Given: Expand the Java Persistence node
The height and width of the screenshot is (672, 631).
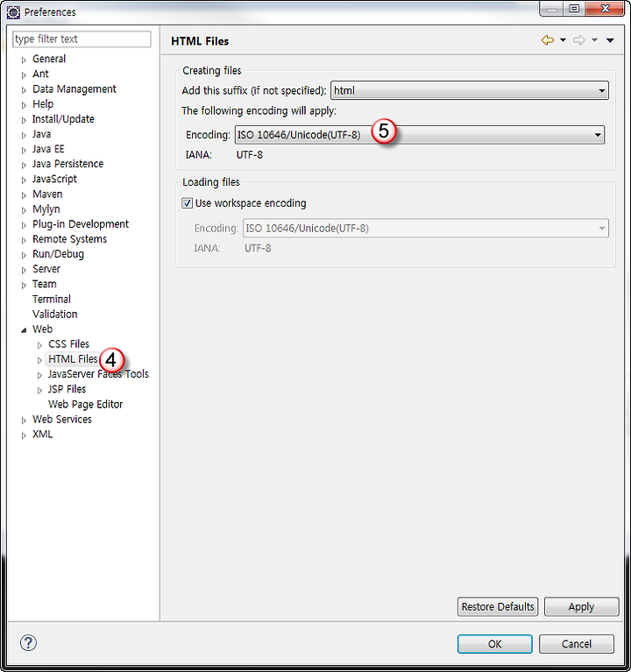Looking at the screenshot, I should coord(24,165).
